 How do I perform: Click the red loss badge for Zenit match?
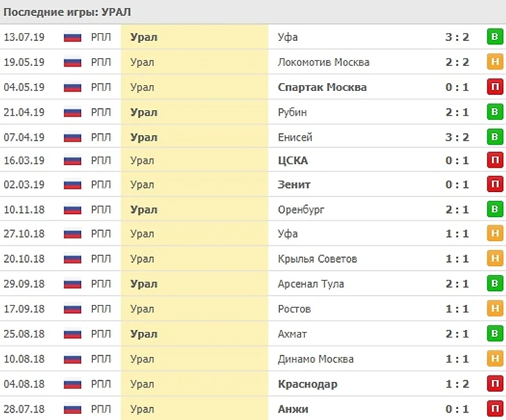(x=494, y=185)
